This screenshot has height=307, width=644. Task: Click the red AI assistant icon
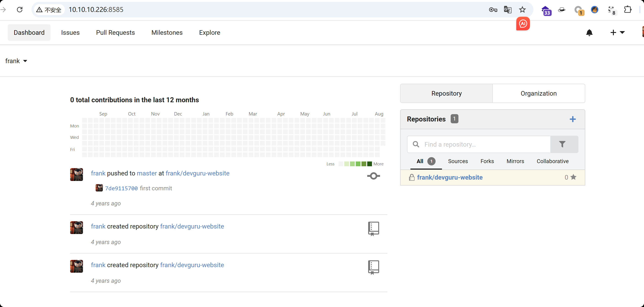click(x=523, y=24)
